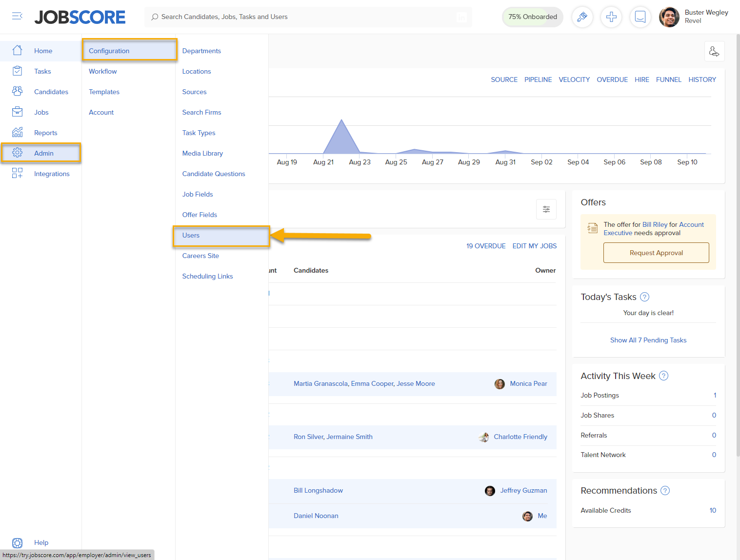This screenshot has width=740, height=560.
Task: Open the Bill Riley candidate link
Action: click(x=655, y=224)
